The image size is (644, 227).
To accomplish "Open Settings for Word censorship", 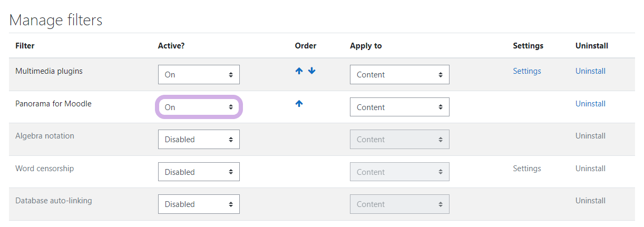I will coord(527,169).
